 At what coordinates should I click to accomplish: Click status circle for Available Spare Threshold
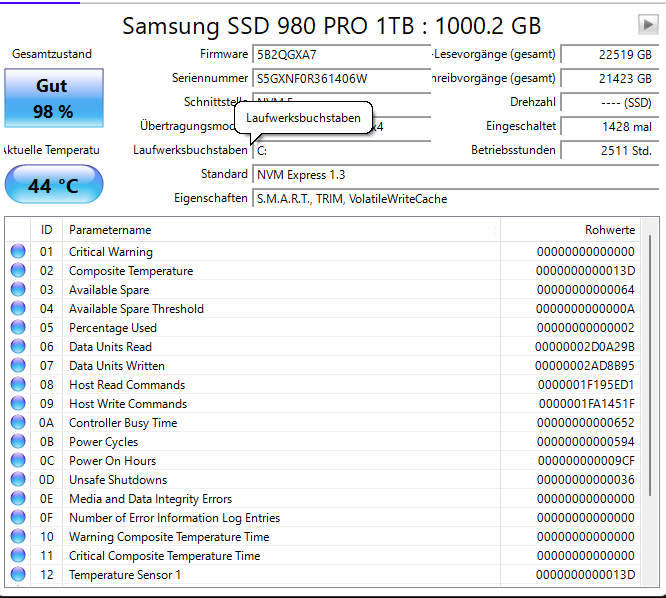click(18, 308)
